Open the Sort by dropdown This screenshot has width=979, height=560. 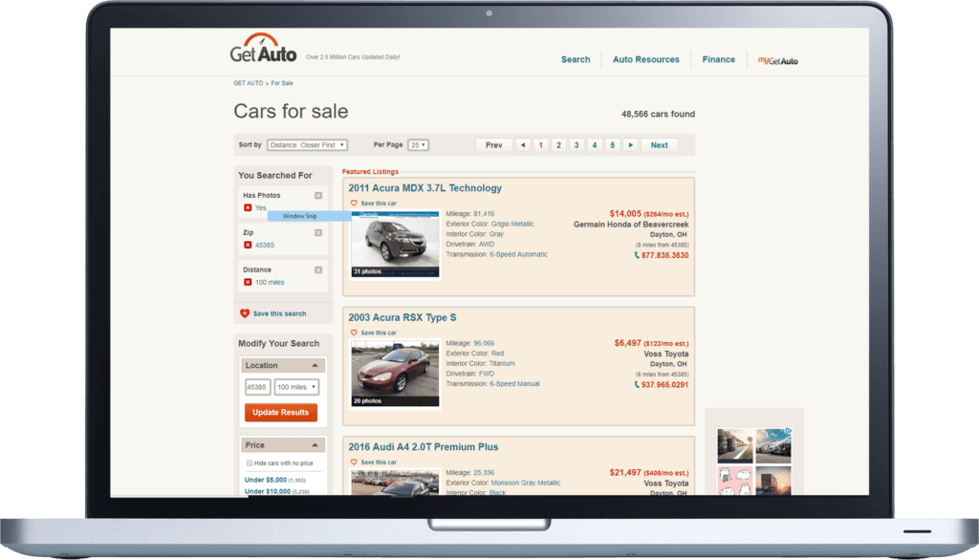[x=307, y=145]
